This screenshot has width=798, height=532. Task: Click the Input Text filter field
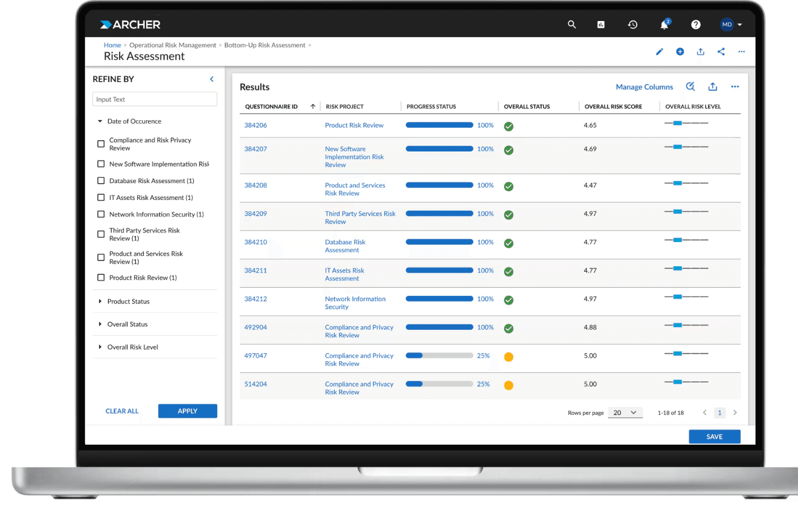coord(155,99)
